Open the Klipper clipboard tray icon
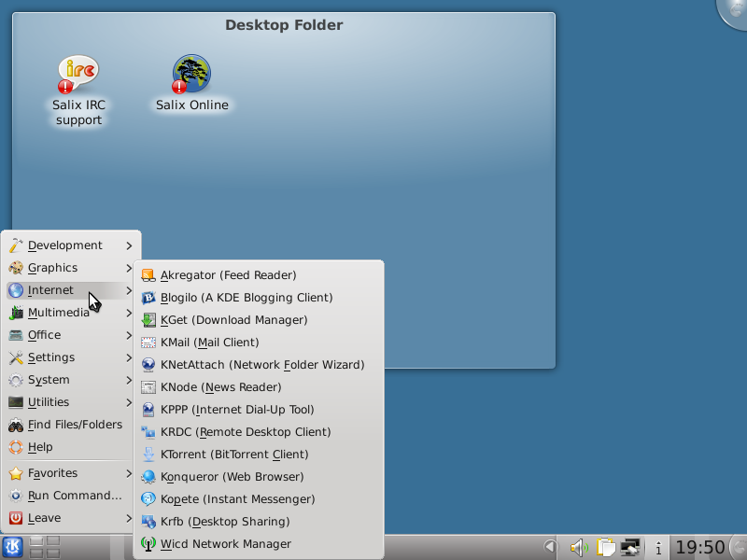 pyautogui.click(x=605, y=548)
